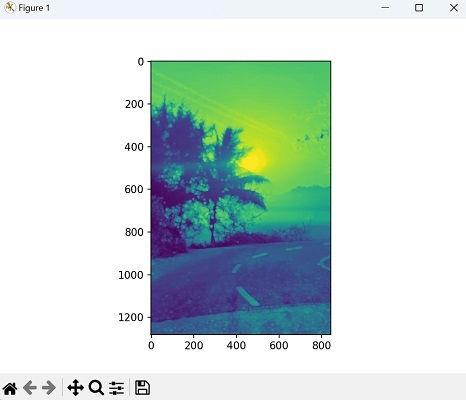Select the Pan axes tool
Viewport: 466px width, 400px height.
click(x=75, y=388)
